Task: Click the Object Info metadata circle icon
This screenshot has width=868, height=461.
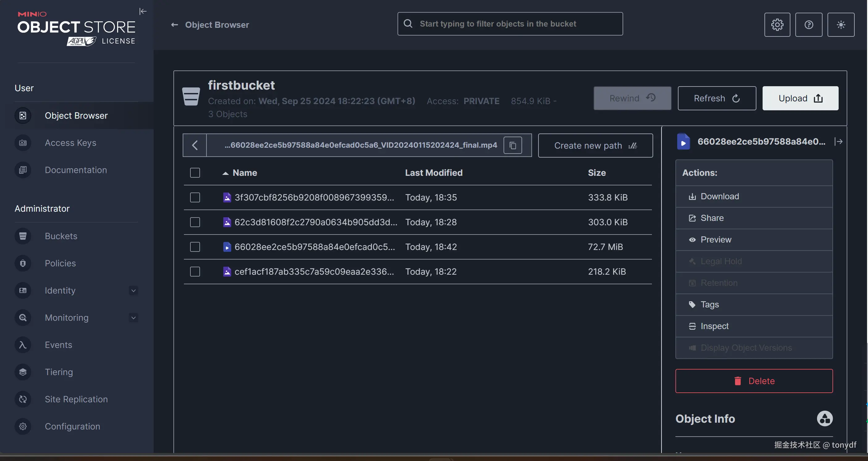Action: point(824,419)
